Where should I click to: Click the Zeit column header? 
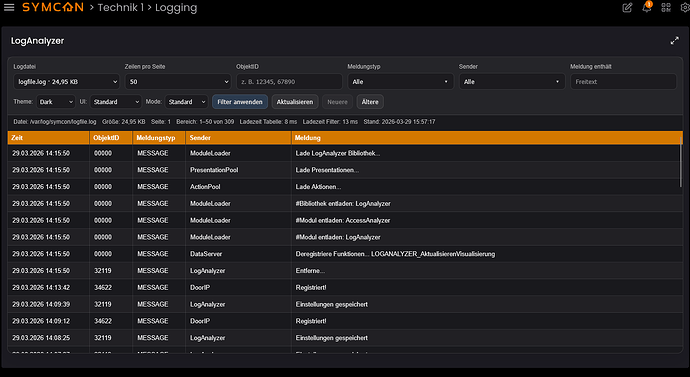(x=48, y=138)
